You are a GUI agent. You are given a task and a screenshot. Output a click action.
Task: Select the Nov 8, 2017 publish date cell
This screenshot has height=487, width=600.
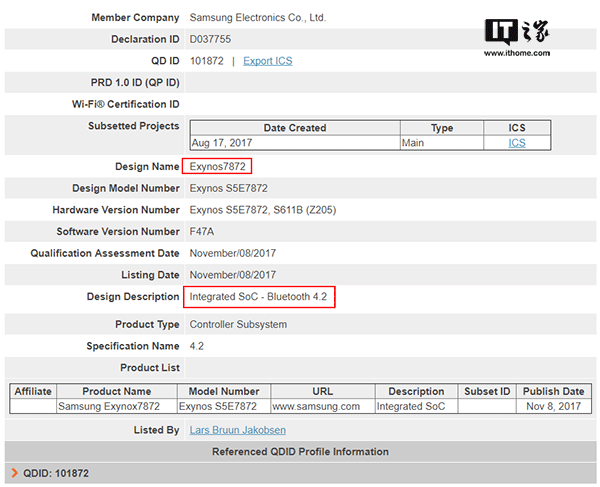[x=553, y=406]
